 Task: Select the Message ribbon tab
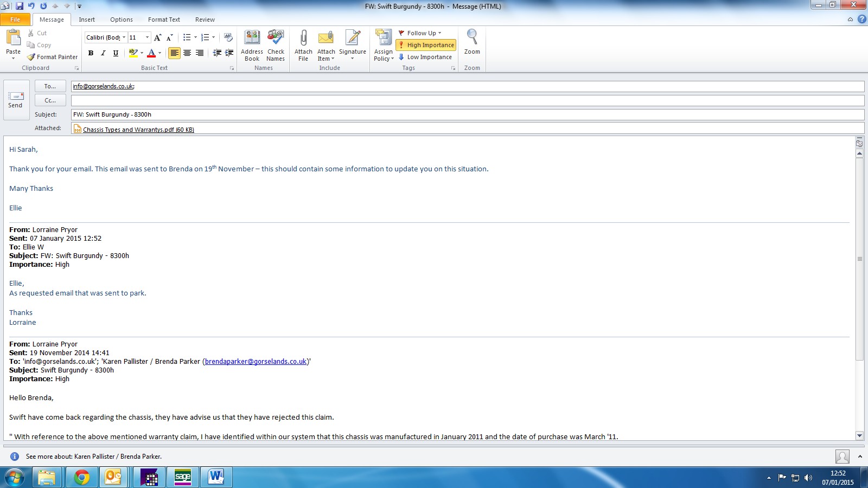point(52,20)
